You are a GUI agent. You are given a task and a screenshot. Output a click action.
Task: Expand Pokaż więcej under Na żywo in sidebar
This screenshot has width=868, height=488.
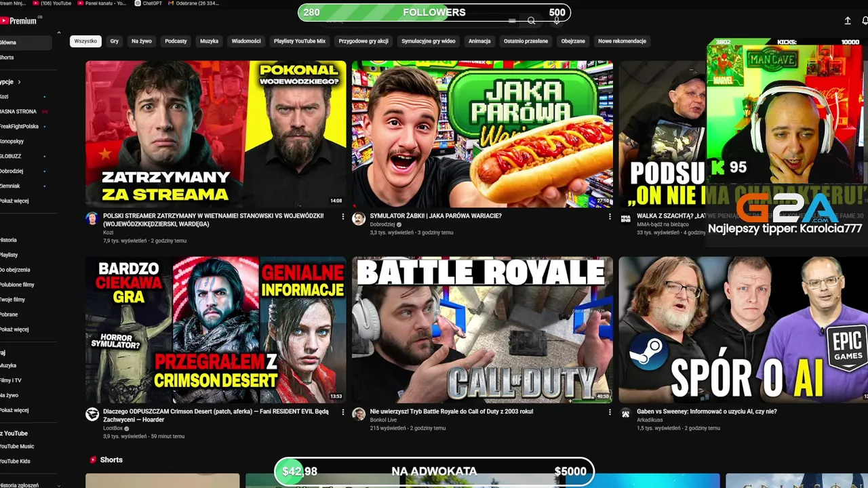pyautogui.click(x=14, y=411)
